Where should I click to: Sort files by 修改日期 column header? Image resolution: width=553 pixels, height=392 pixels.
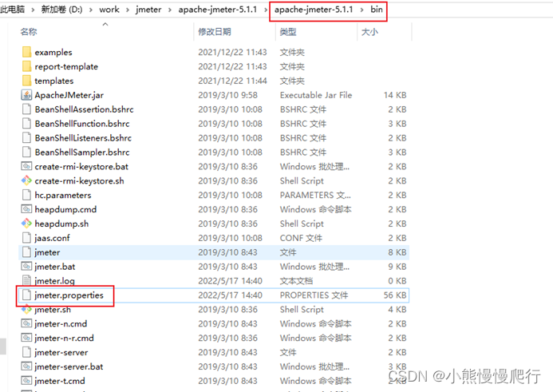coord(215,32)
